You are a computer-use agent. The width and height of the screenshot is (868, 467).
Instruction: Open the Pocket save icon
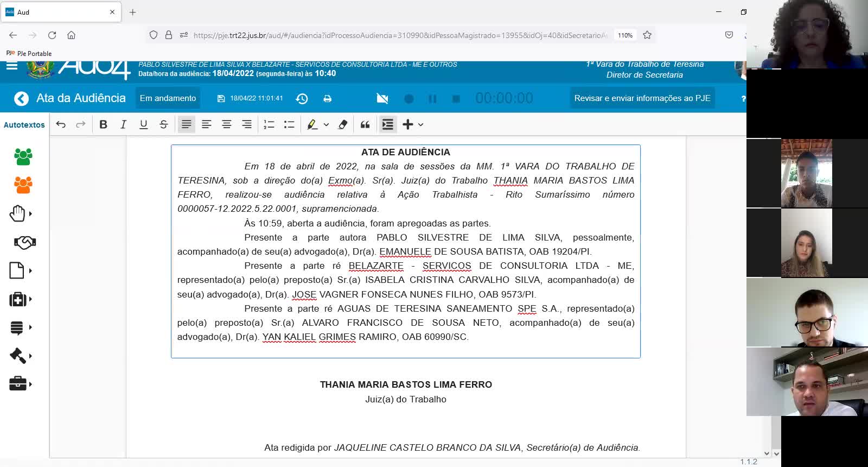click(729, 35)
